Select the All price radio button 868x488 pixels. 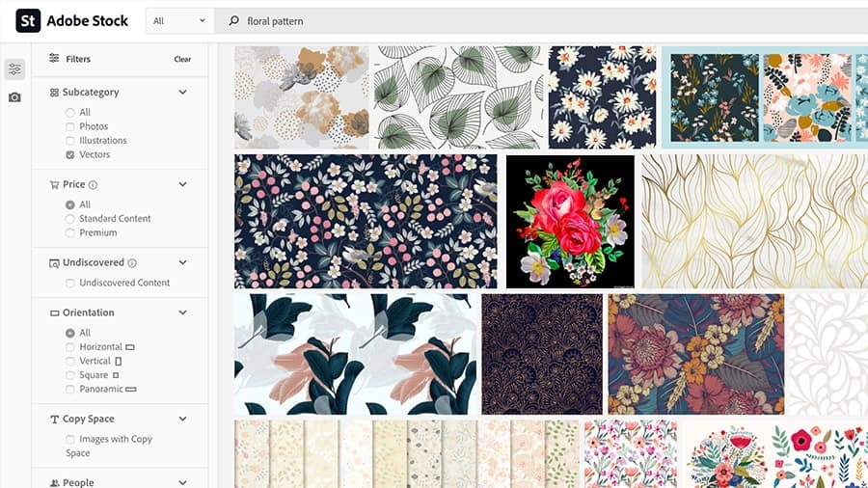(x=69, y=204)
